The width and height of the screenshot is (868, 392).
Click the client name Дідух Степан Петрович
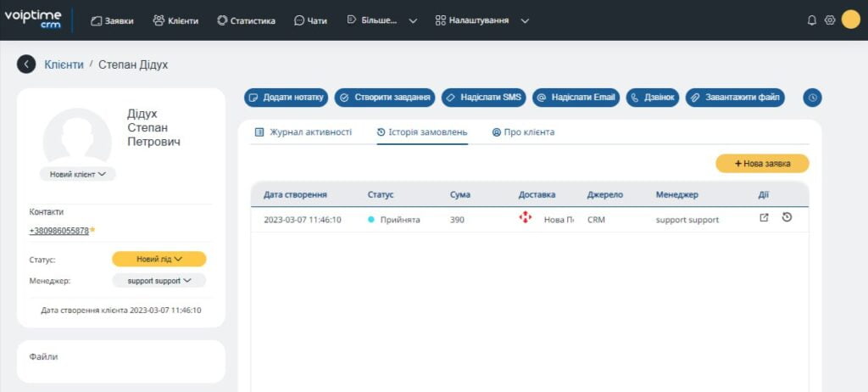pyautogui.click(x=154, y=127)
